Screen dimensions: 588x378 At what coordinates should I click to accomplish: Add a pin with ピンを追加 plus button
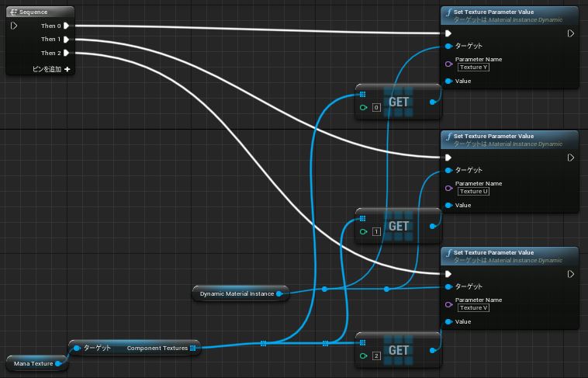click(x=67, y=69)
